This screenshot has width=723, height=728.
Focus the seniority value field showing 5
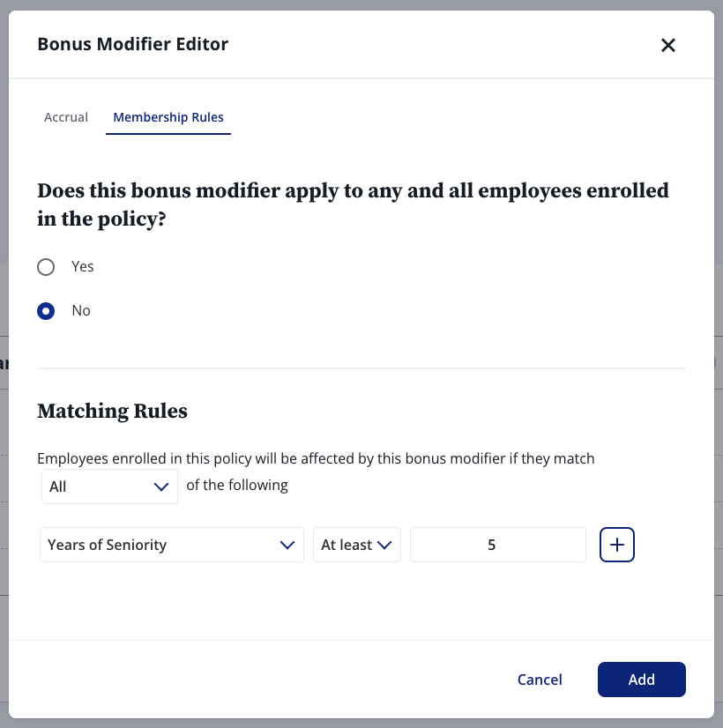498,545
